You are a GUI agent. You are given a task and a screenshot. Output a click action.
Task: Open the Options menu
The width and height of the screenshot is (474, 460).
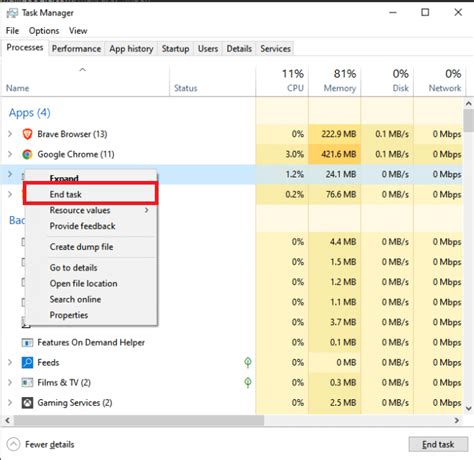44,31
